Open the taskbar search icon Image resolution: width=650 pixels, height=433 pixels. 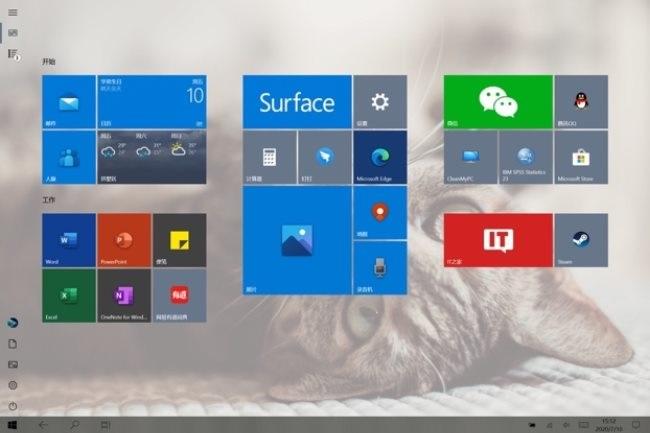75,425
